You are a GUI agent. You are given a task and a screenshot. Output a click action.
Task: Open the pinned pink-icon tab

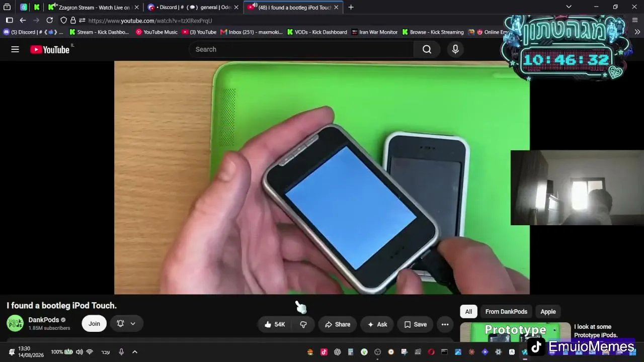coord(24,8)
